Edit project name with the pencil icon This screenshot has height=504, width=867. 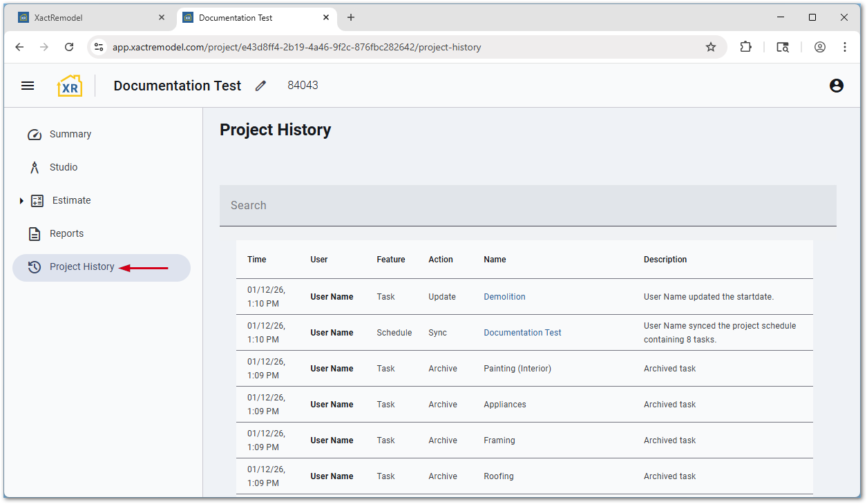260,86
